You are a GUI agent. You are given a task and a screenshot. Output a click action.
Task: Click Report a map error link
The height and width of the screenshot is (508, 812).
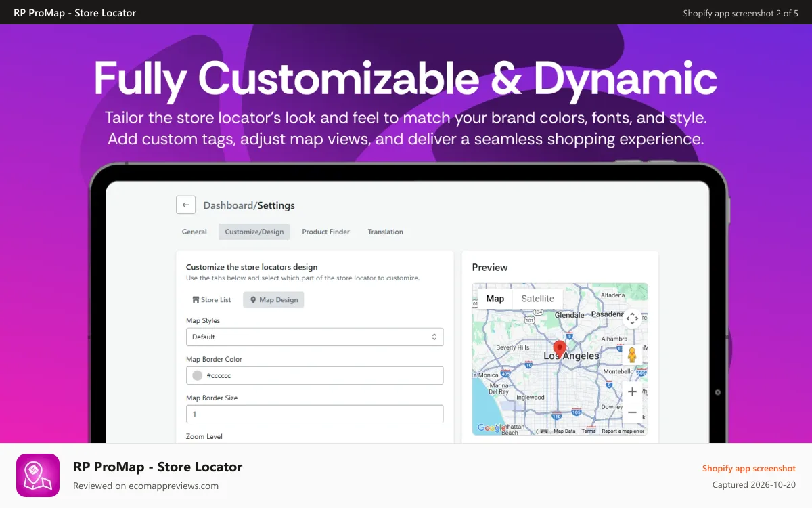tap(623, 431)
